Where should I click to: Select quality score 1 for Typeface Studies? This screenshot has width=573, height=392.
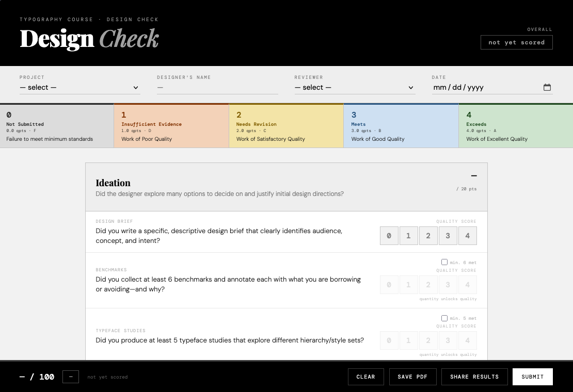[408, 340]
